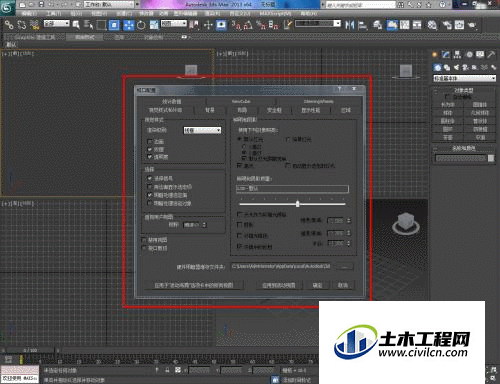Expand the 标准基本体 category dropdown
Viewport: 500px width, 384px height.
(464, 78)
